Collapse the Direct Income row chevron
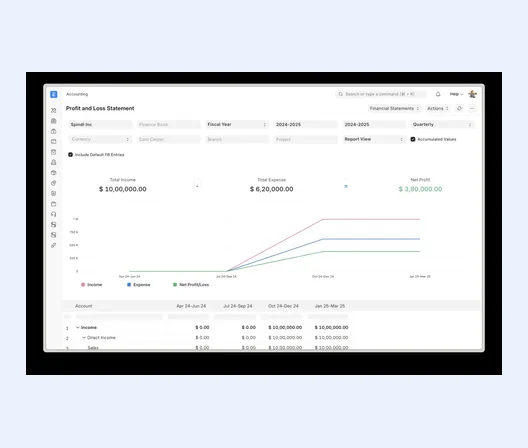Viewport: 528px width, 448px height. click(84, 338)
